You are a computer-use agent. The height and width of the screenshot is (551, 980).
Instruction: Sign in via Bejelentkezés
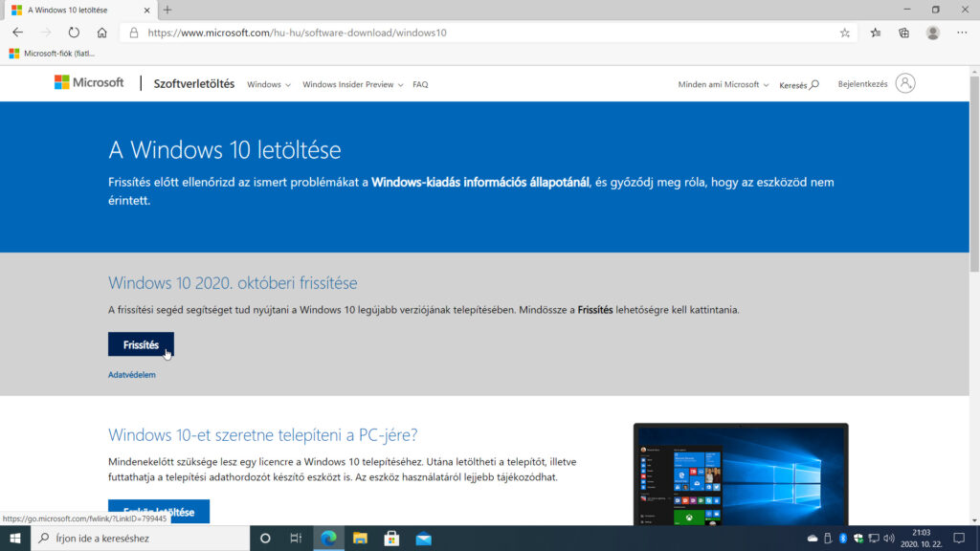click(862, 84)
